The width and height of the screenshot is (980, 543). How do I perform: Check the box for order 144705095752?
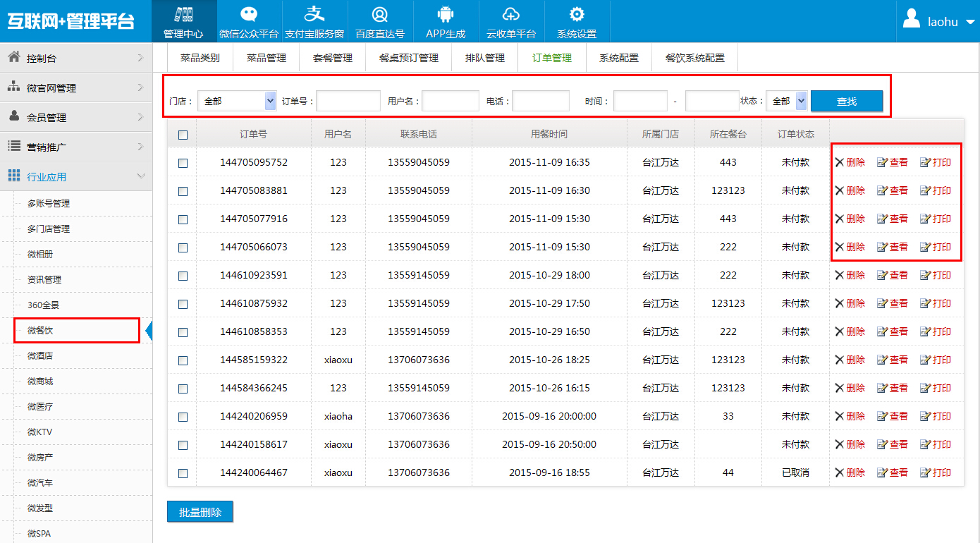[183, 163]
